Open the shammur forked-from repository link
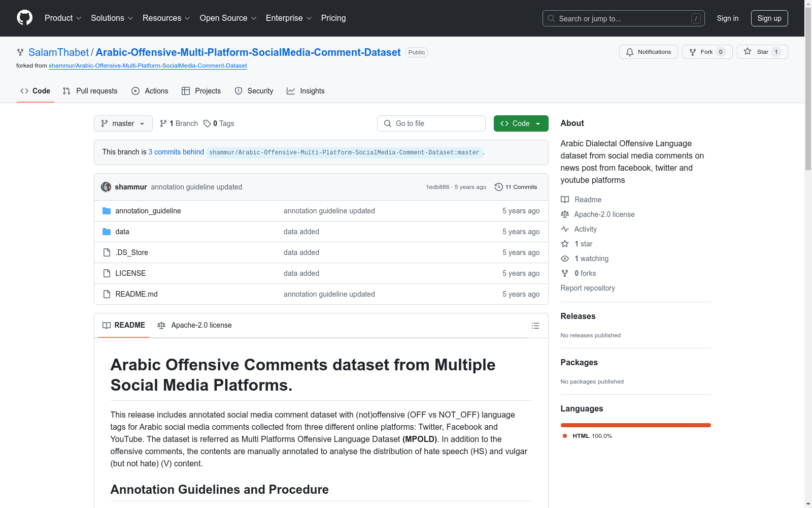This screenshot has width=812, height=508. [x=148, y=66]
